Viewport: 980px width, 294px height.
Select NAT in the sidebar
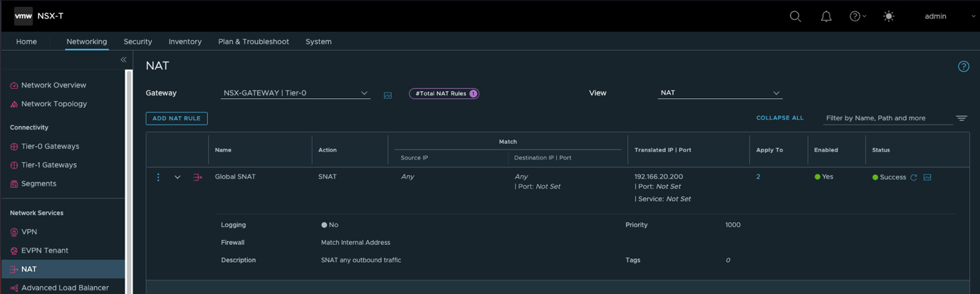pos(63,269)
